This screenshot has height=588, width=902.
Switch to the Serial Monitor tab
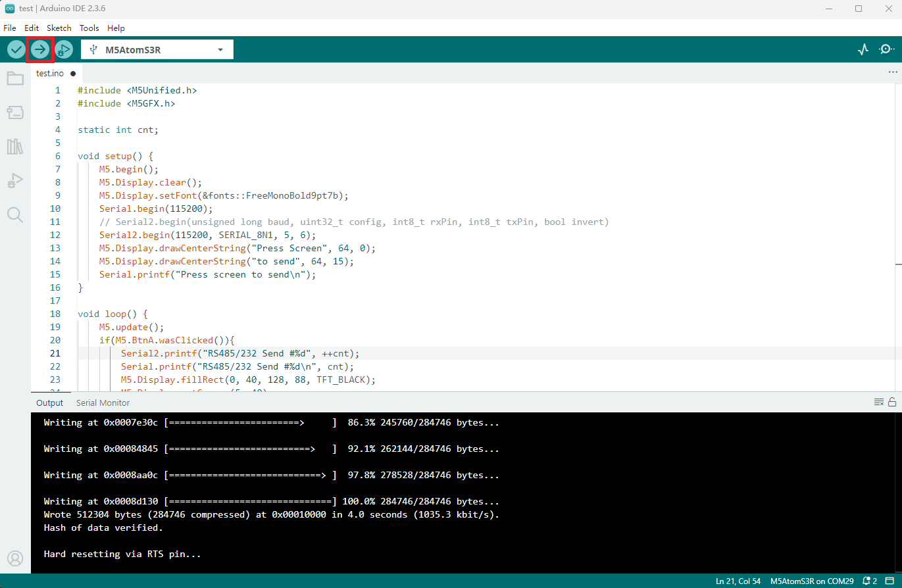click(x=103, y=403)
